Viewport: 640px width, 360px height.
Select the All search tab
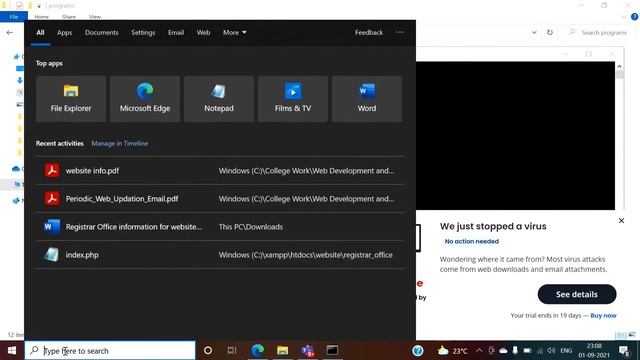pos(40,32)
